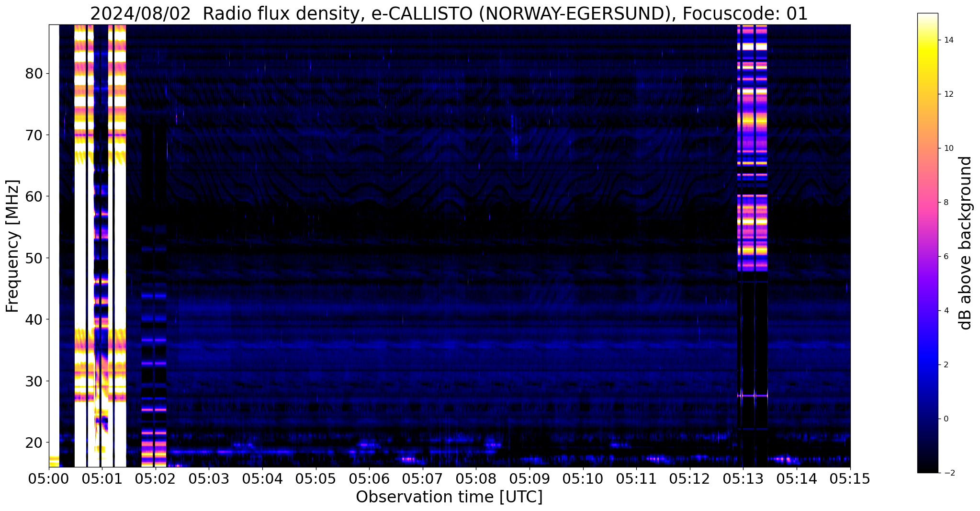Click the 40 MHz frequency tick label
Screen dimensions: 980x511
34,319
